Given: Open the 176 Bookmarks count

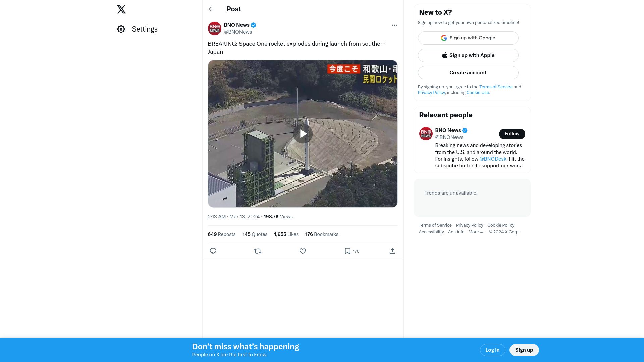Looking at the screenshot, I should coord(322,234).
